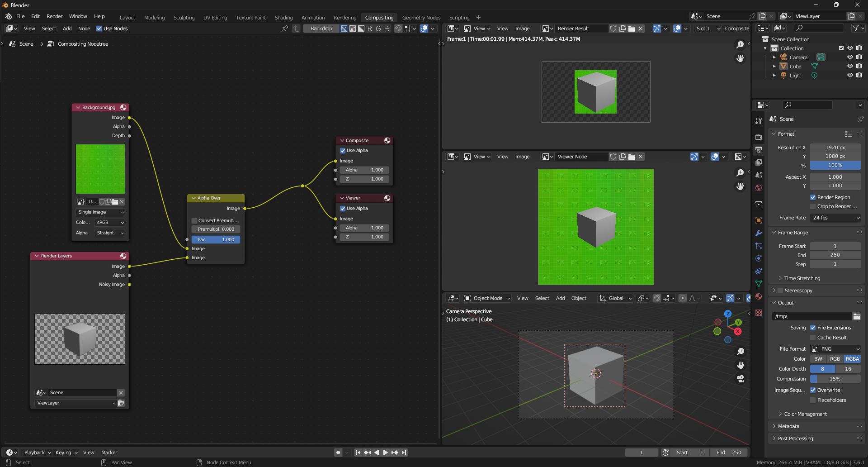
Task: Expand the Color Management section
Action: click(x=805, y=414)
